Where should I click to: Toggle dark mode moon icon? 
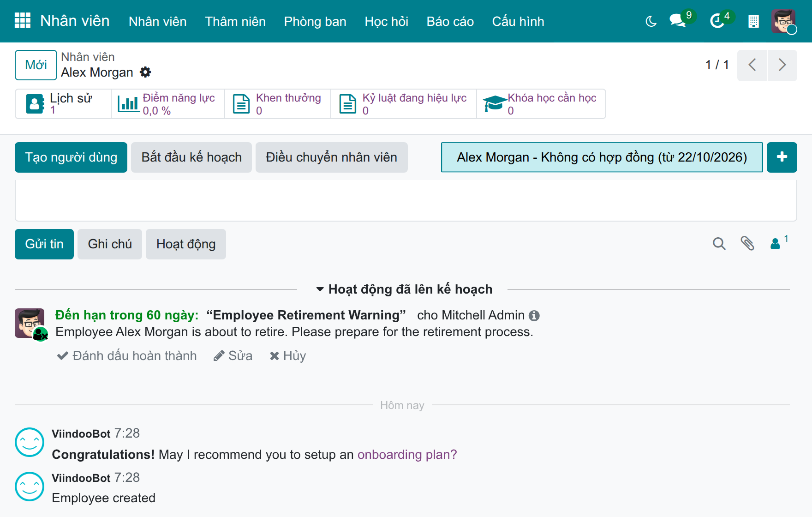point(651,21)
